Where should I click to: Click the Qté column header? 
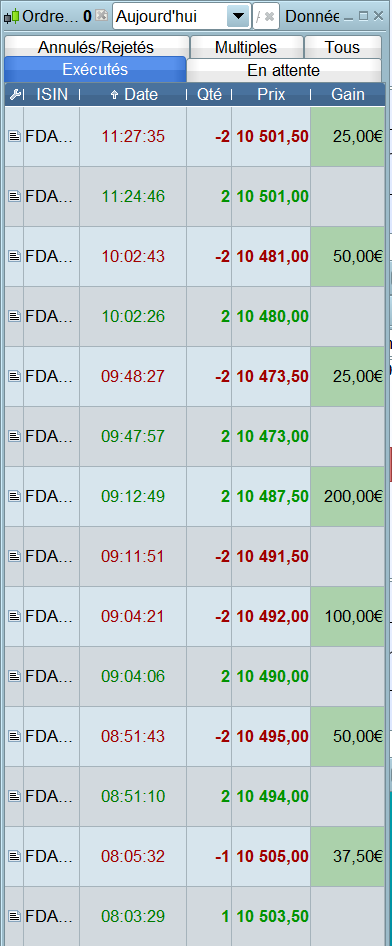(x=209, y=94)
